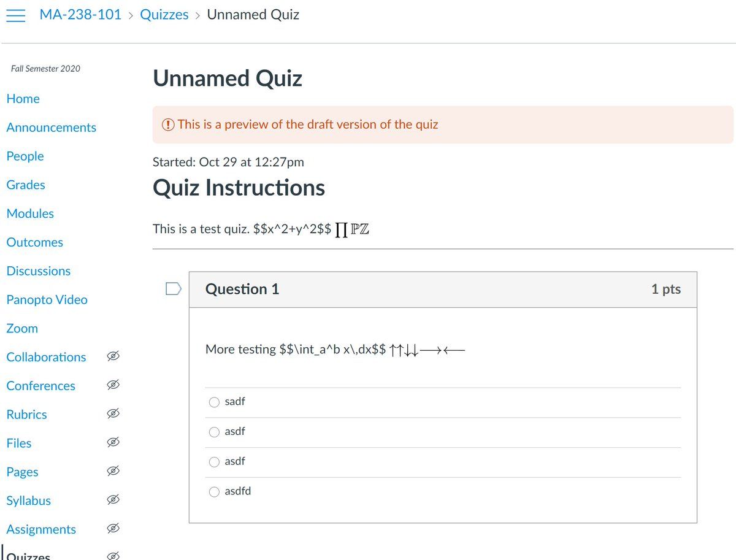Click the hidden-eye icon next to Syllabus
Viewport: 736px width, 560px height.
point(112,501)
